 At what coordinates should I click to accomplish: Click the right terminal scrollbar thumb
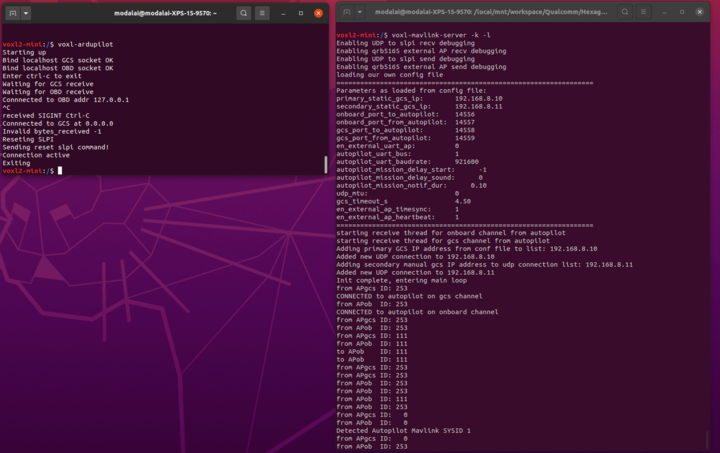pos(707,439)
